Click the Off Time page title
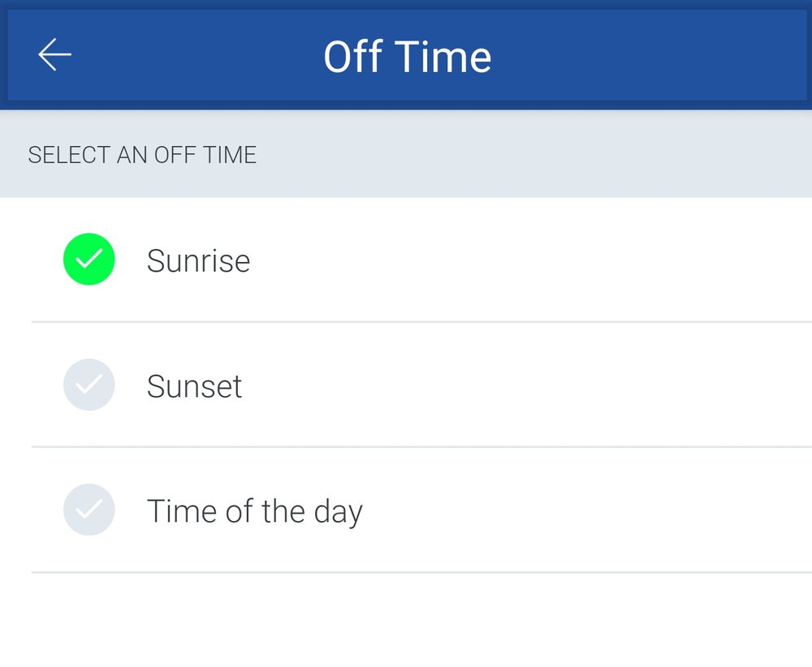Image resolution: width=812 pixels, height=667 pixels. [407, 57]
